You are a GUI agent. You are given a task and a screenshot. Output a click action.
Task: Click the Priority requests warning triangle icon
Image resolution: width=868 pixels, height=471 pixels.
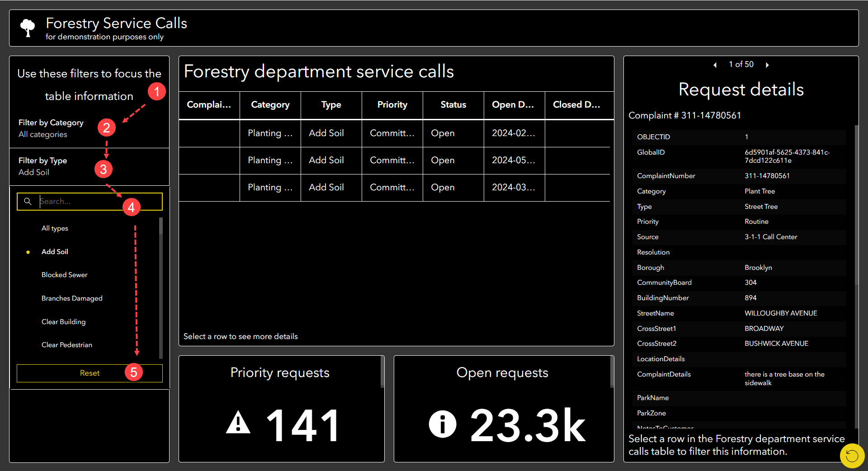point(238,422)
